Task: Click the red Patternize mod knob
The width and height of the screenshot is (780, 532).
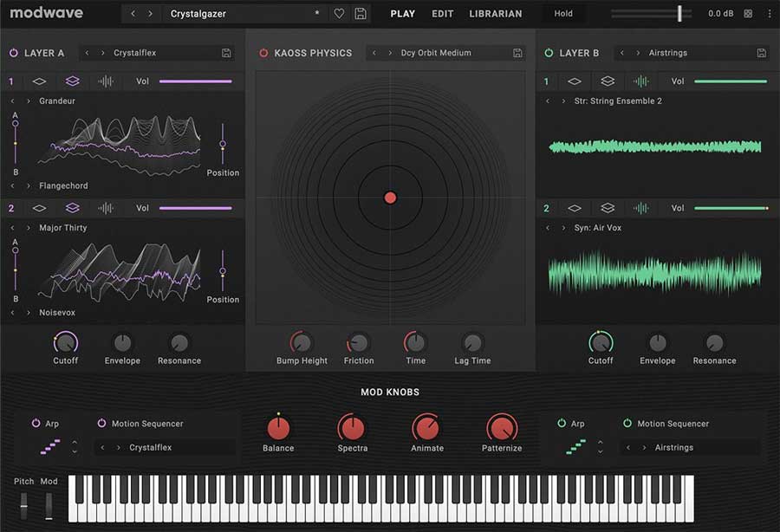Action: pyautogui.click(x=502, y=428)
